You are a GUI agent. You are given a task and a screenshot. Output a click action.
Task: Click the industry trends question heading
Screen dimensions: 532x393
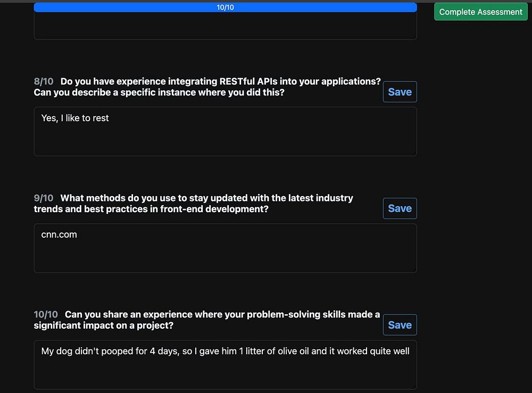pyautogui.click(x=194, y=203)
